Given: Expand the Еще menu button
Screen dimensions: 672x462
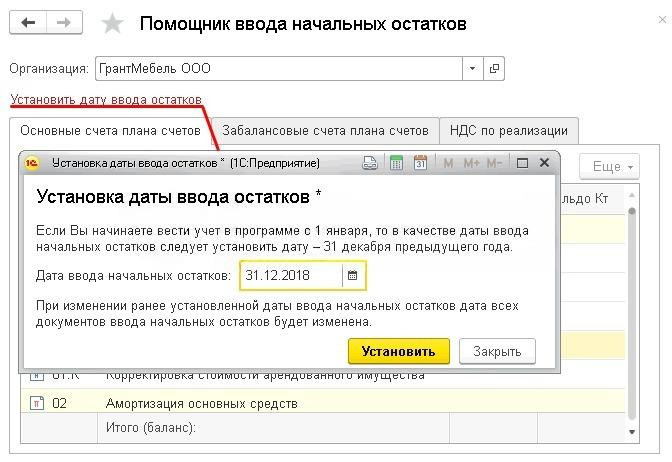Looking at the screenshot, I should click(609, 166).
